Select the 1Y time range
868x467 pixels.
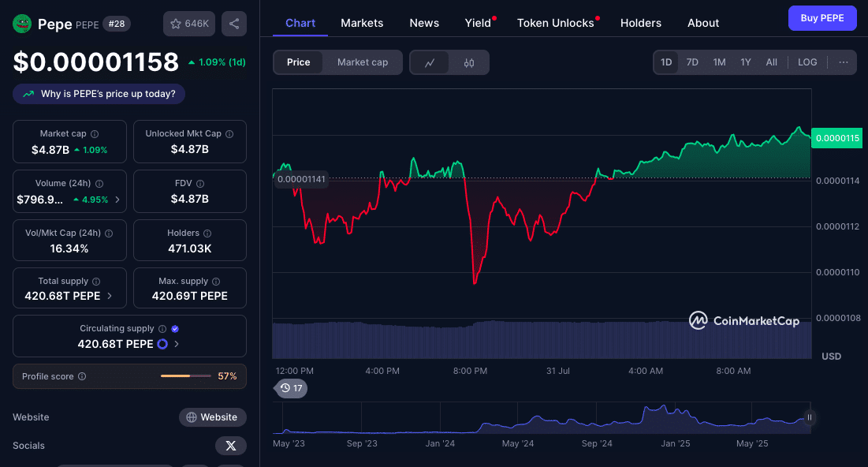point(746,62)
